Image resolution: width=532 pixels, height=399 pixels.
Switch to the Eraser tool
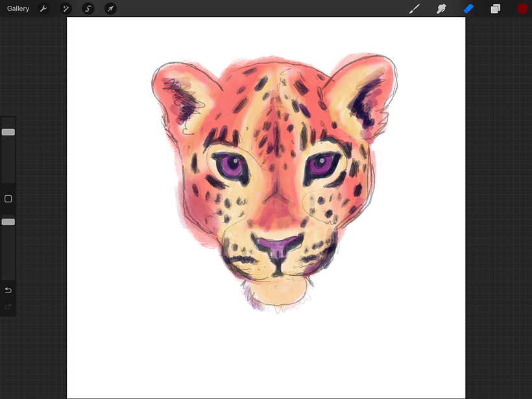point(468,8)
